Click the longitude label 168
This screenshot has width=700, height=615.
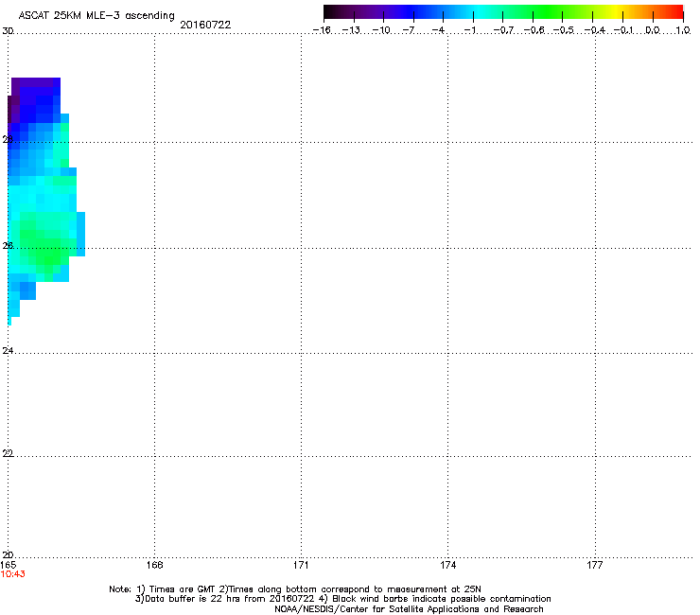155,565
